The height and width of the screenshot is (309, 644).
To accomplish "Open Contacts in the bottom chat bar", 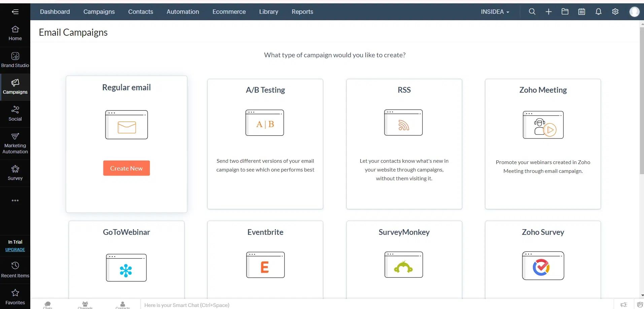I will click(123, 305).
